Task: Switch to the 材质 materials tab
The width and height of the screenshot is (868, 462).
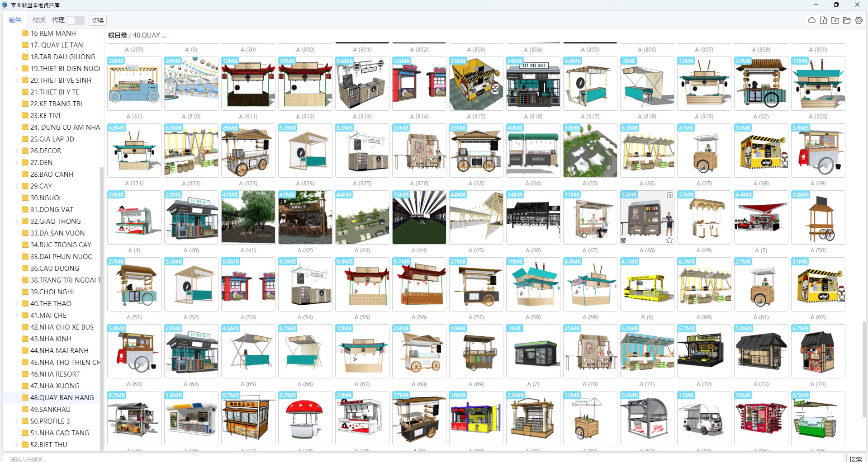Action: [x=39, y=20]
